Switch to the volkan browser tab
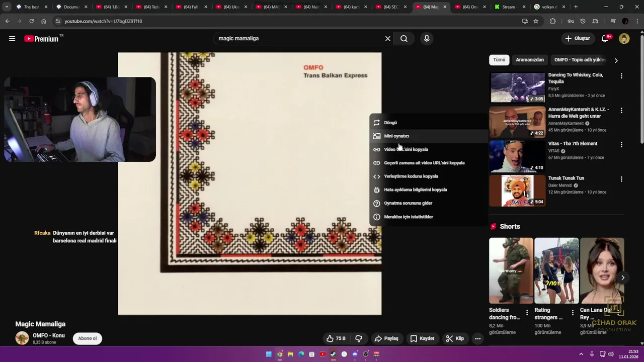Image resolution: width=644 pixels, height=362 pixels. coord(549,7)
